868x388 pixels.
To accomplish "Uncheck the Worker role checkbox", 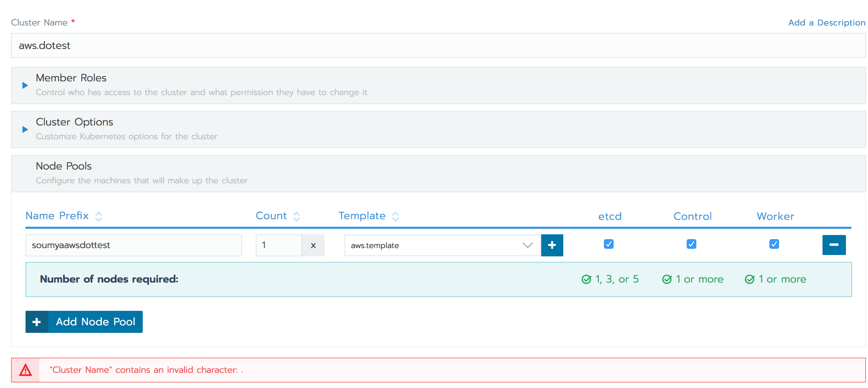I will point(774,244).
